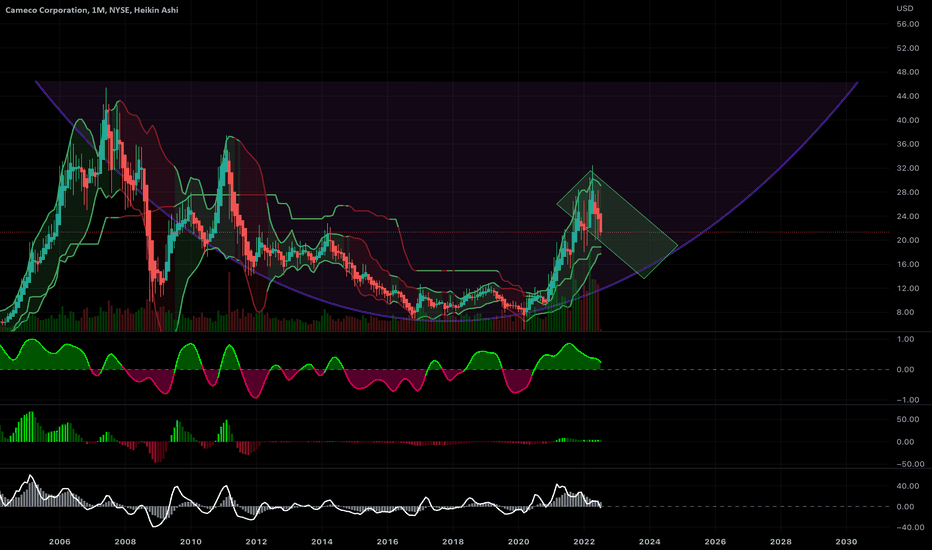Click the 36.00 price axis label
The height and width of the screenshot is (550, 932).
908,144
